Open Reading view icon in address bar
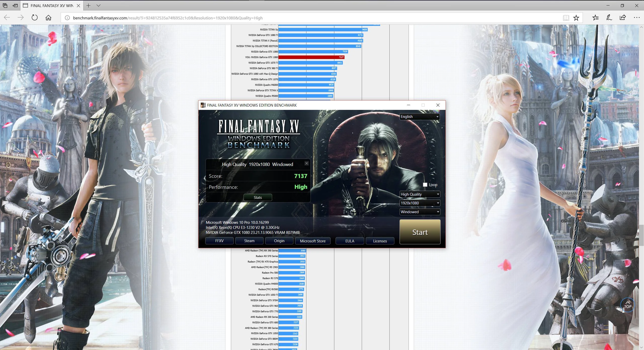644x350 pixels. click(566, 18)
